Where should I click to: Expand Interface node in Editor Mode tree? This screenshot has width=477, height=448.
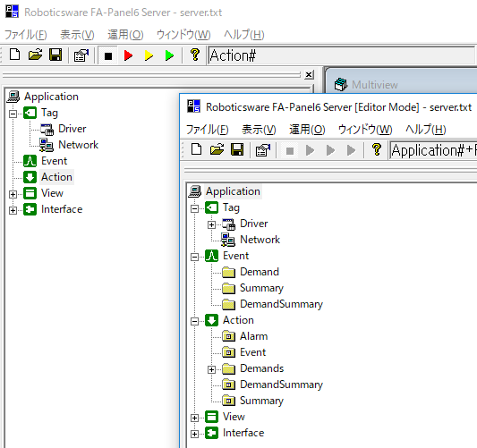194,434
